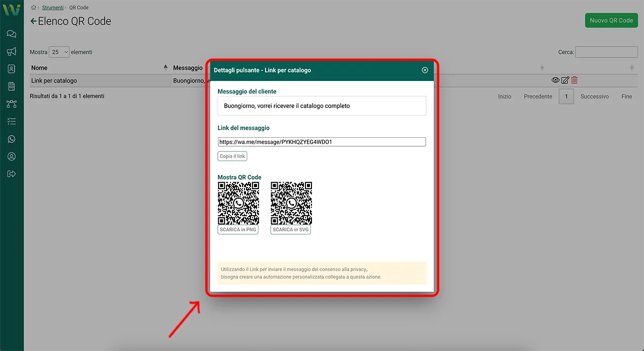
Task: Open the contacts address book sidebar icon
Action: (x=11, y=69)
